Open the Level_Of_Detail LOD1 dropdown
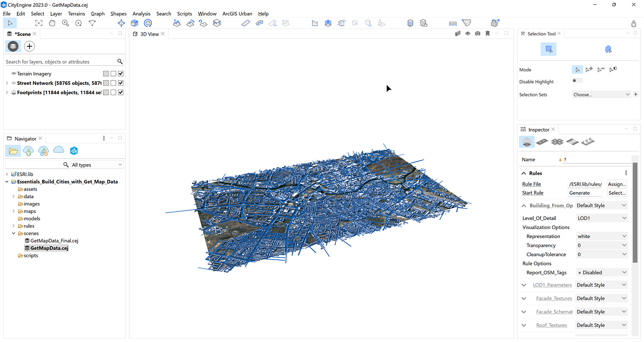 602,218
